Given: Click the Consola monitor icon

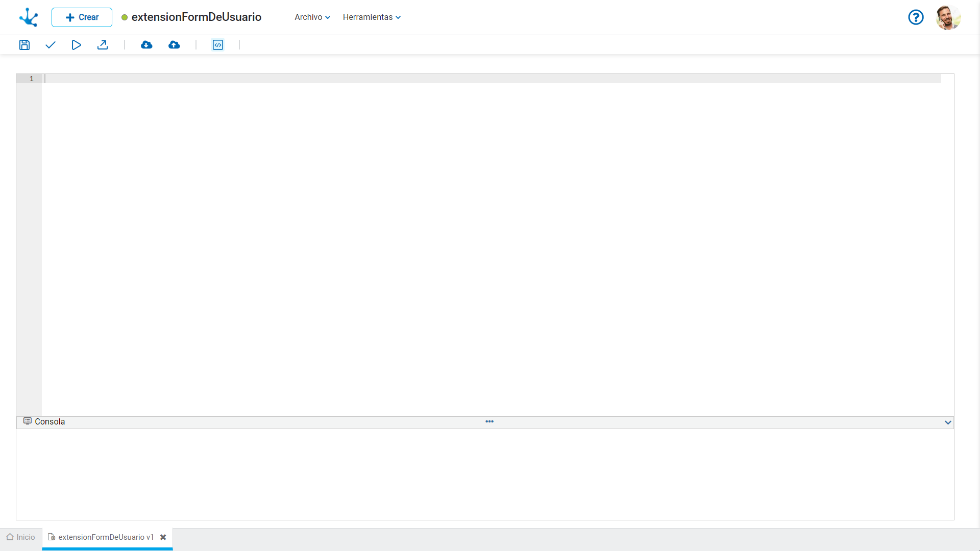Looking at the screenshot, I should coord(28,421).
